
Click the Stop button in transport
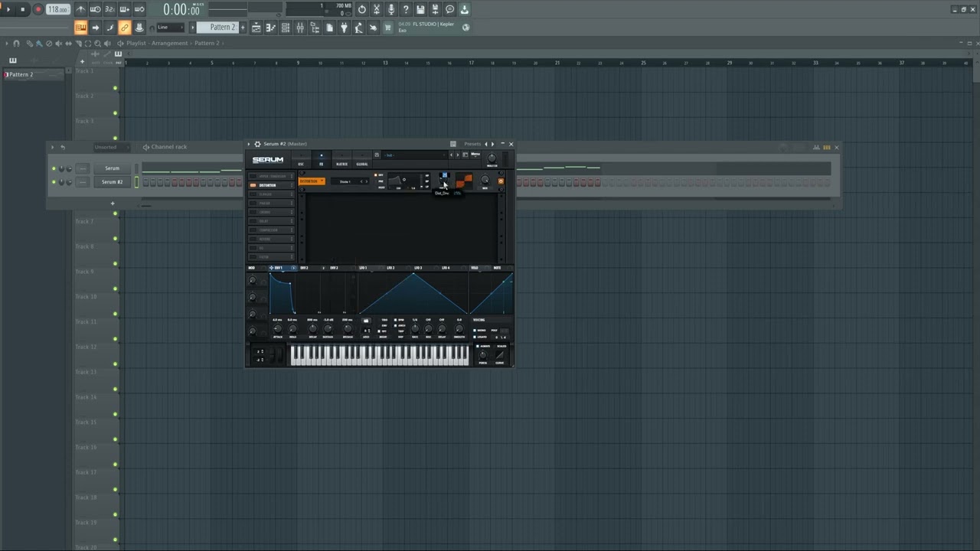point(23,9)
